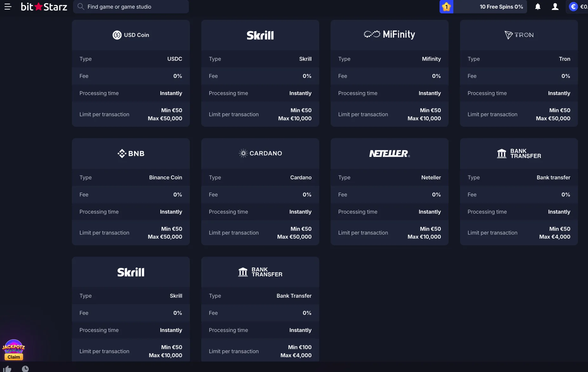Viewport: 588px width, 372px height.
Task: Click top Skrill card's Processing time label
Action: click(x=228, y=93)
